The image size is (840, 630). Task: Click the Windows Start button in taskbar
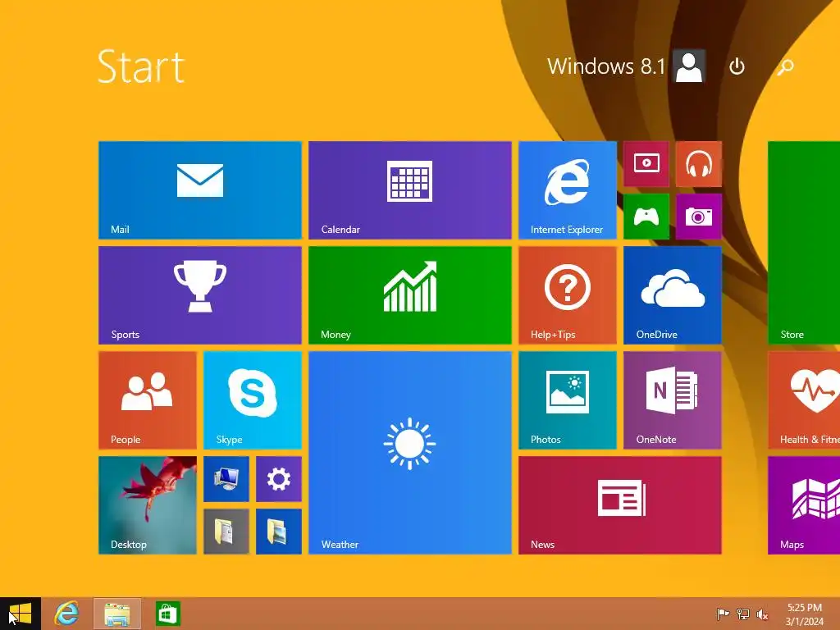tap(21, 614)
